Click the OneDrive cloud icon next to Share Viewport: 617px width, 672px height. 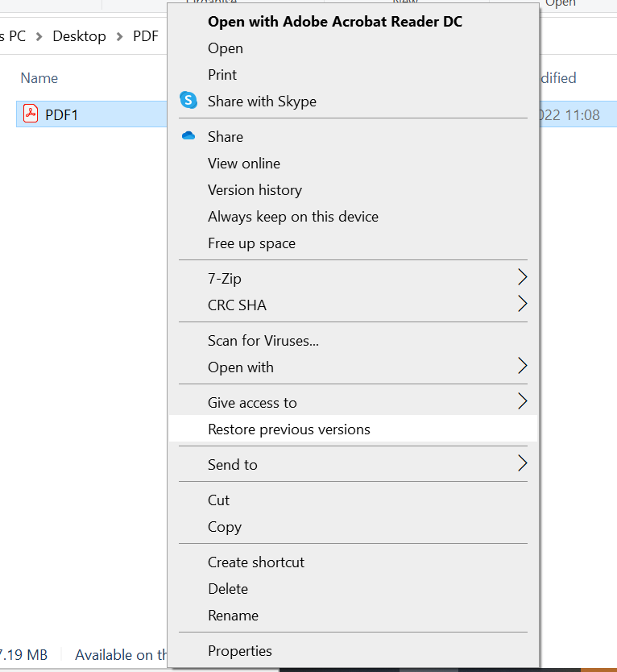[188, 135]
